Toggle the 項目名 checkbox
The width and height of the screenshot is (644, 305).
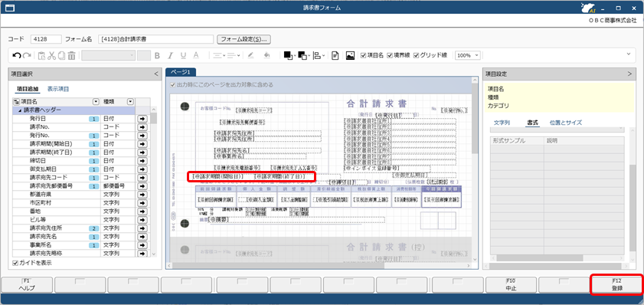(363, 55)
